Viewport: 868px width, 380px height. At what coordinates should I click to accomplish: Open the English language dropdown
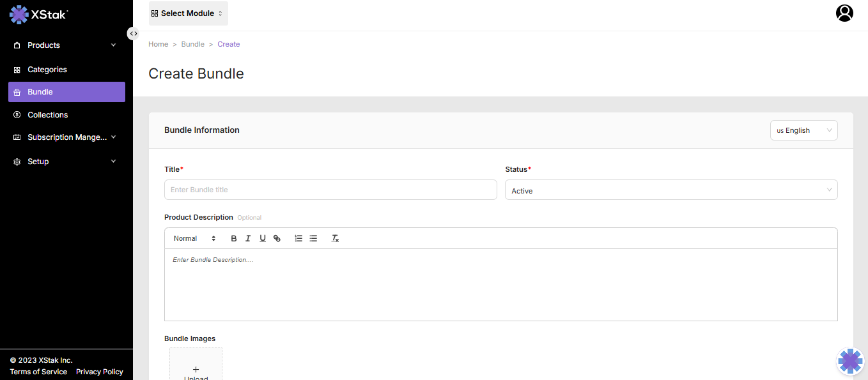(803, 130)
